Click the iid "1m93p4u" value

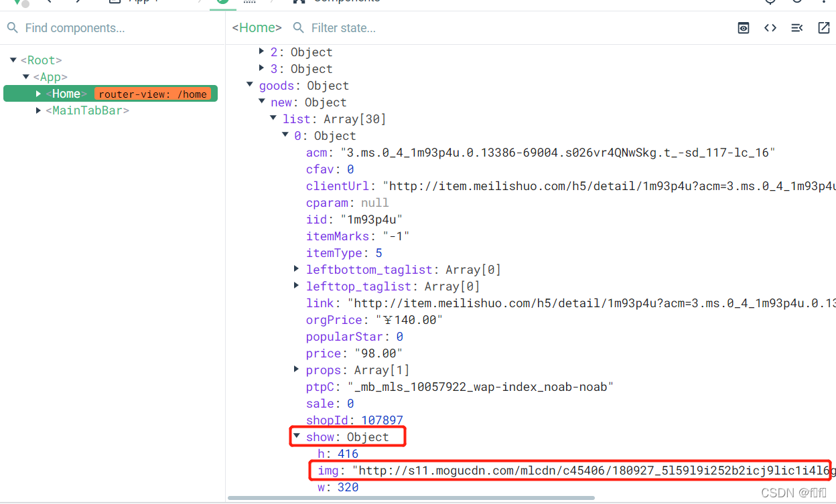[371, 220]
